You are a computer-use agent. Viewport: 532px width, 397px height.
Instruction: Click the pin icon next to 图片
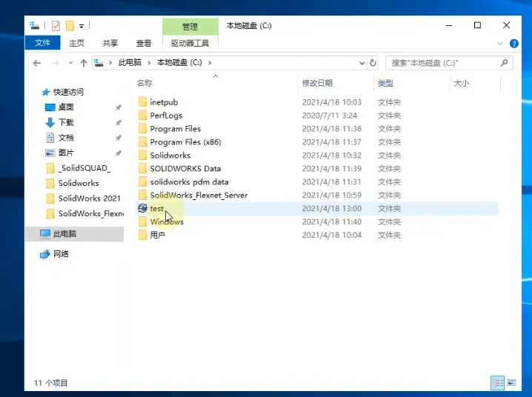coord(118,153)
